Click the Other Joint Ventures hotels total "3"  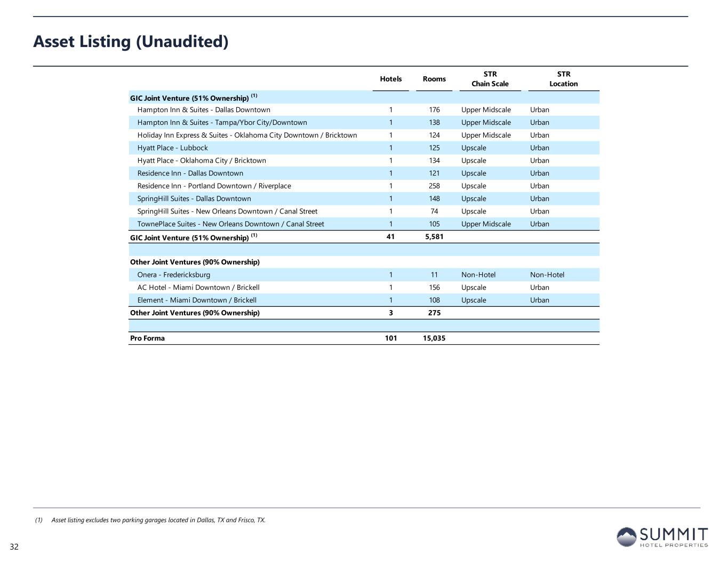(391, 313)
